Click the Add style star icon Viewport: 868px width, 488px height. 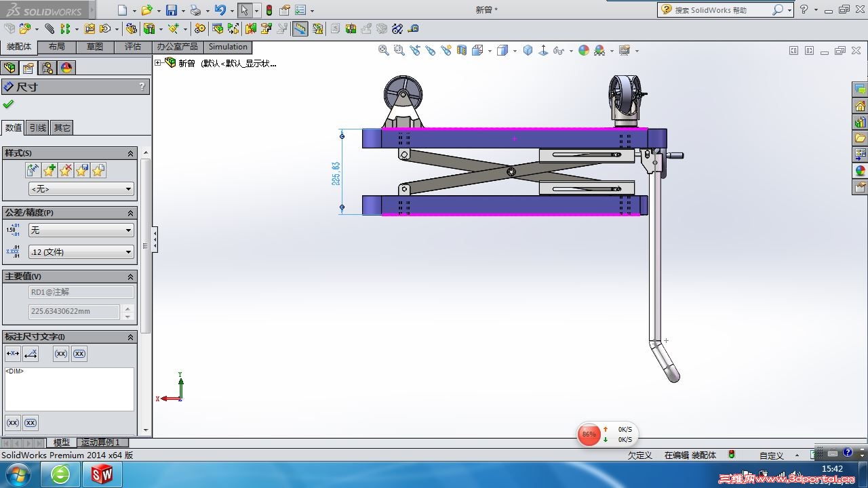coord(49,170)
